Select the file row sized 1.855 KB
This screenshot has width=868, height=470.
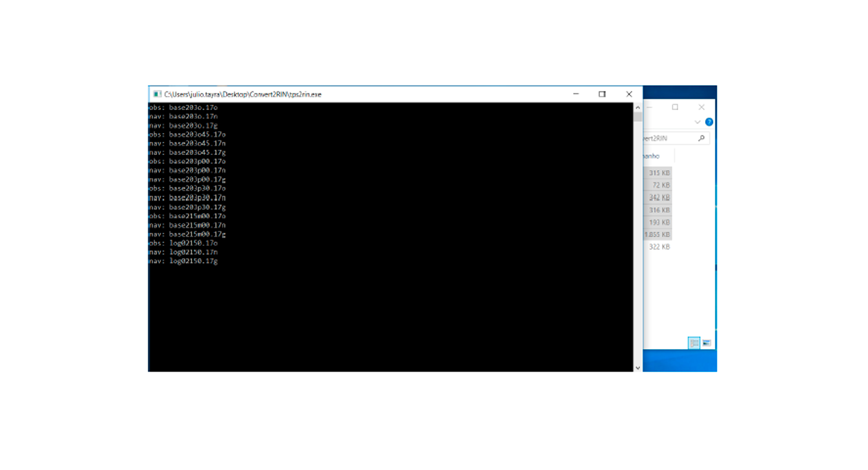click(x=657, y=235)
